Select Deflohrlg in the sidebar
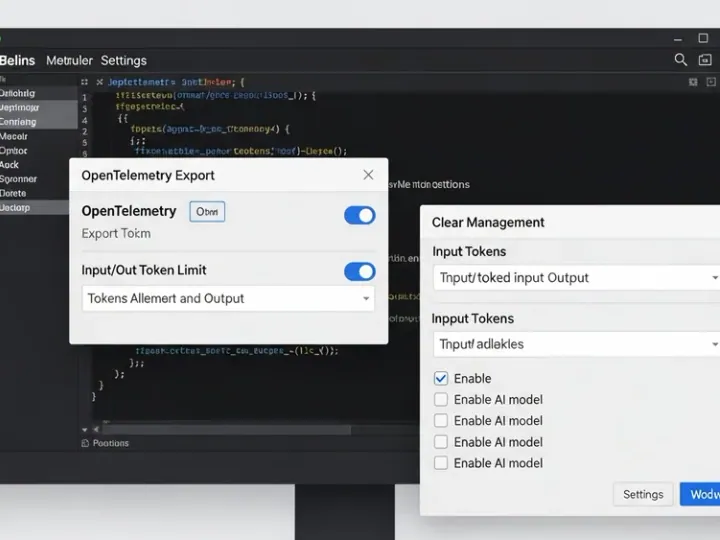Screen dimensions: 720x540 (x=39, y=93)
